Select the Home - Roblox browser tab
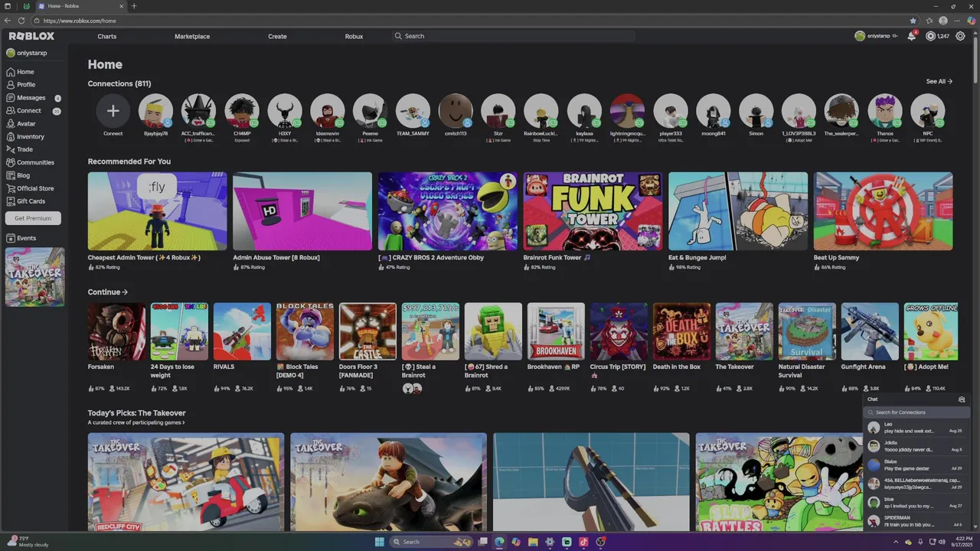This screenshot has height=551, width=980. [80, 6]
